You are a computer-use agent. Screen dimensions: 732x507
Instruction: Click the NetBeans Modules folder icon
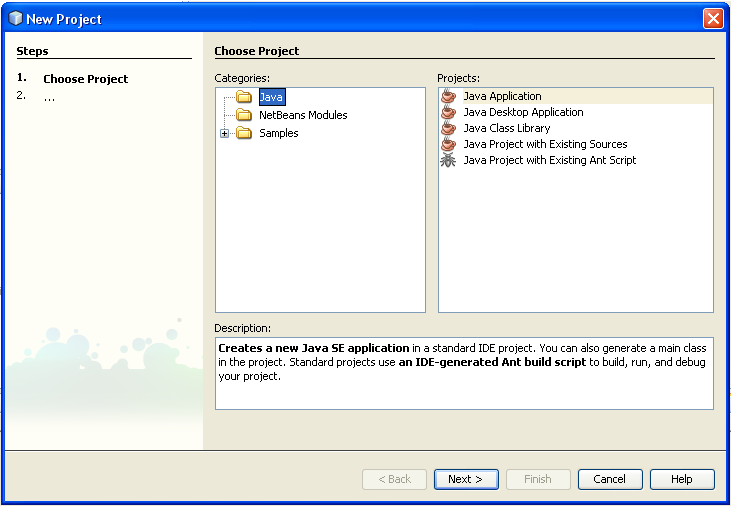click(x=244, y=114)
